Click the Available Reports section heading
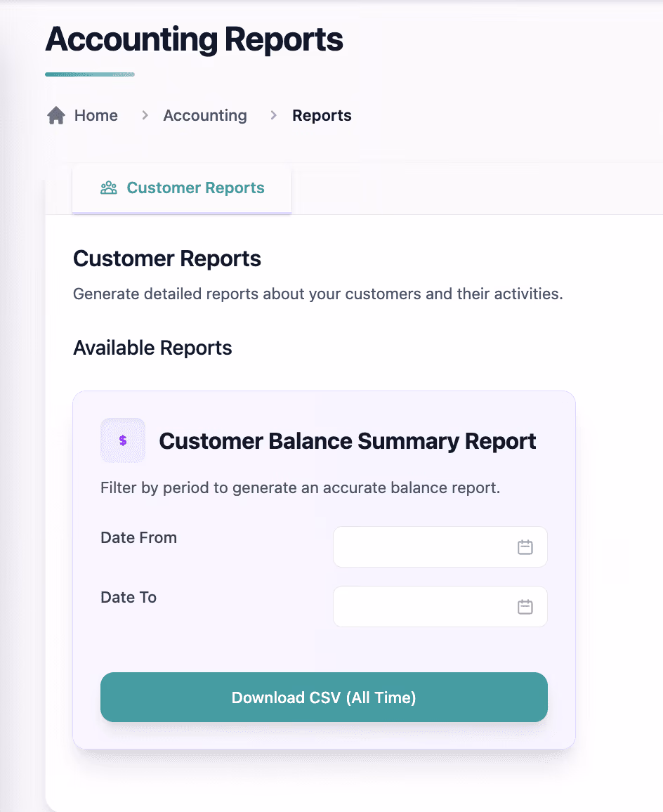This screenshot has width=663, height=812. [152, 348]
